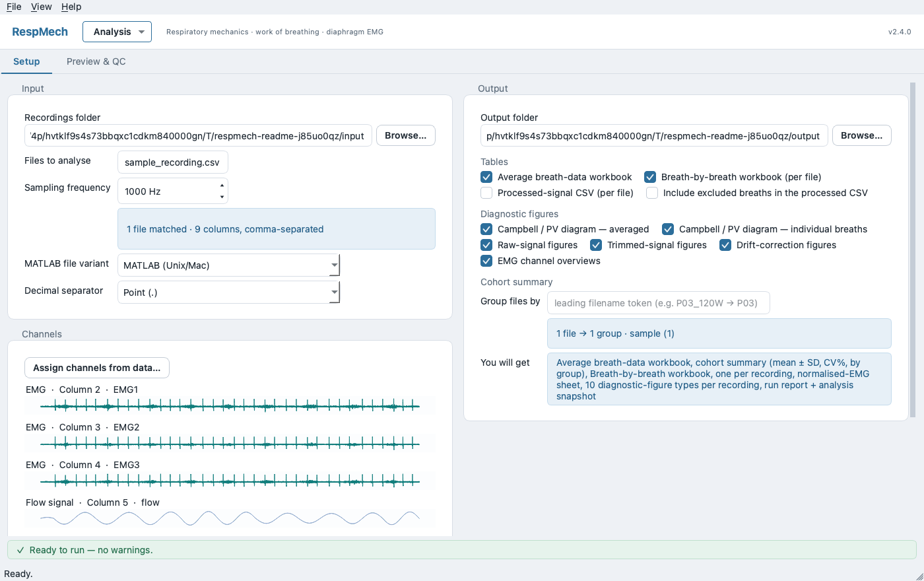924x581 pixels.
Task: Click the '1 file matched' info box
Action: click(276, 229)
